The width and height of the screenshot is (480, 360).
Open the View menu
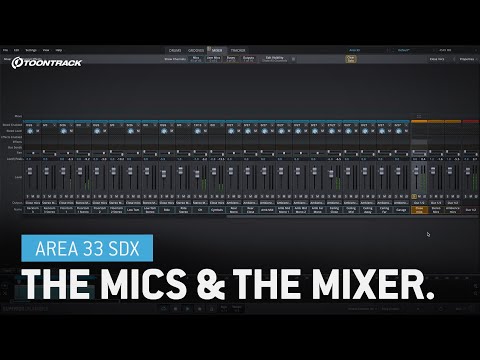[x=46, y=50]
